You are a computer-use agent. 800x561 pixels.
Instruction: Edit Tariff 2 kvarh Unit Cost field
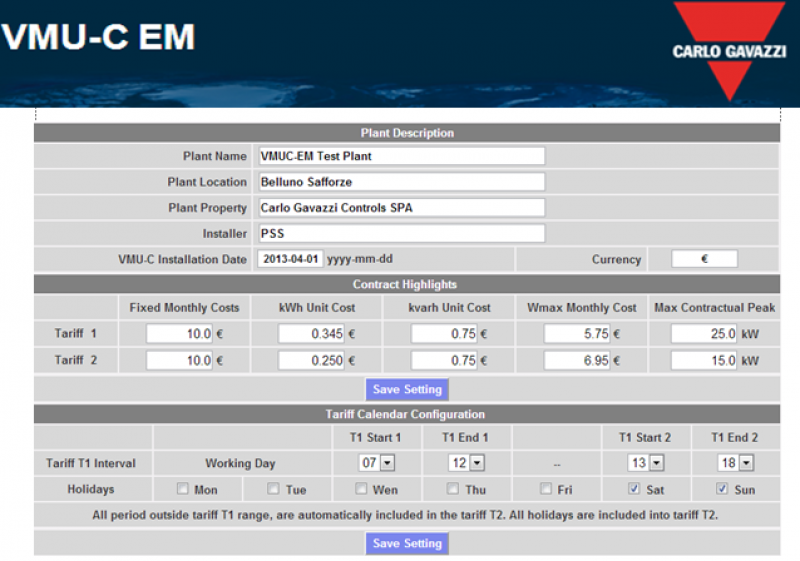point(444,360)
